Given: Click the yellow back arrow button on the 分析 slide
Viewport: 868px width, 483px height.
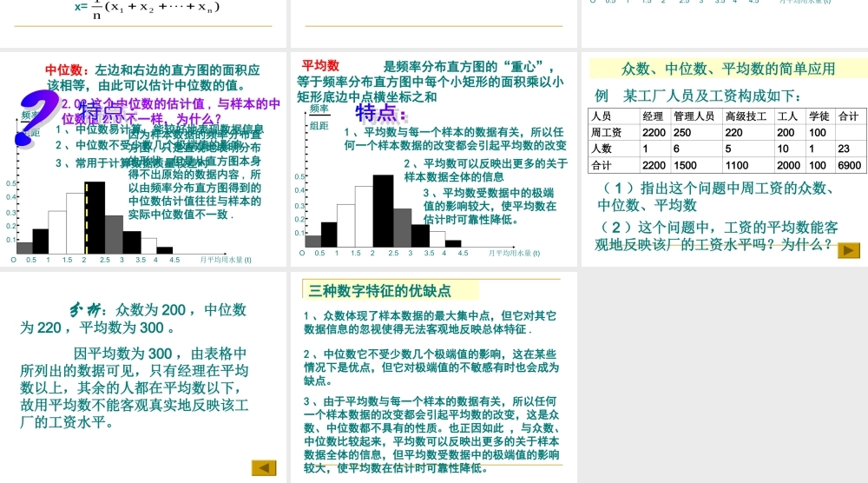Looking at the screenshot, I should [264, 468].
